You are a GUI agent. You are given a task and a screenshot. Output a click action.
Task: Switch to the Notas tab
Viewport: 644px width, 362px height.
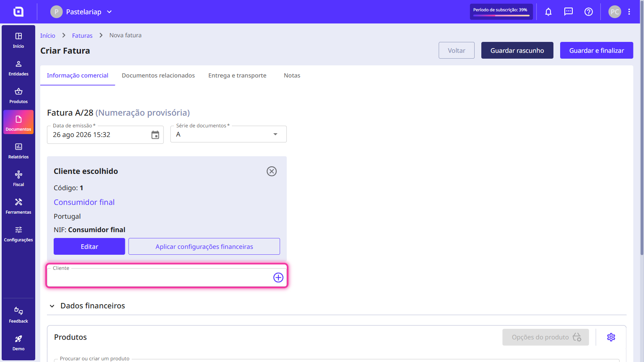[292, 75]
